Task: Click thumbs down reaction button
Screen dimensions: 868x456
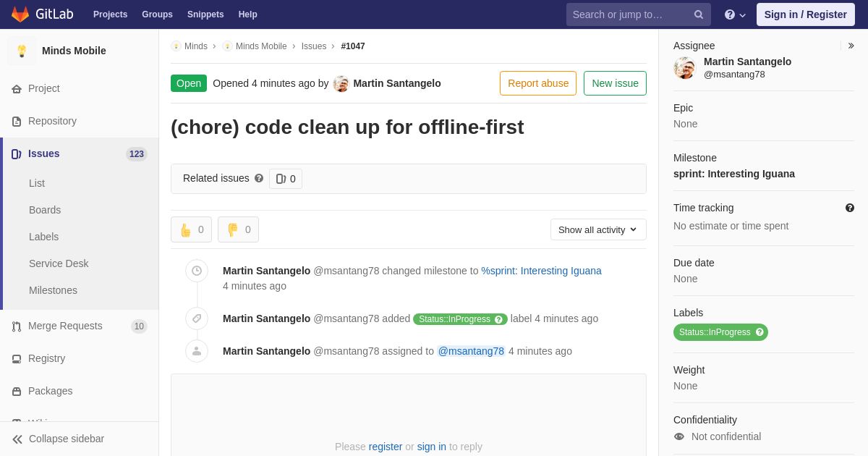Action: click(238, 229)
